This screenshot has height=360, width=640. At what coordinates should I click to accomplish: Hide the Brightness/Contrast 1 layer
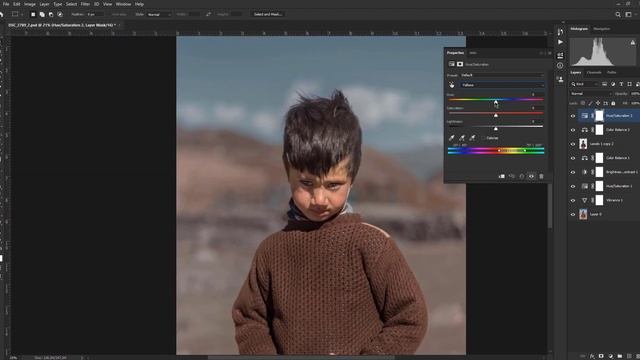(x=573, y=172)
